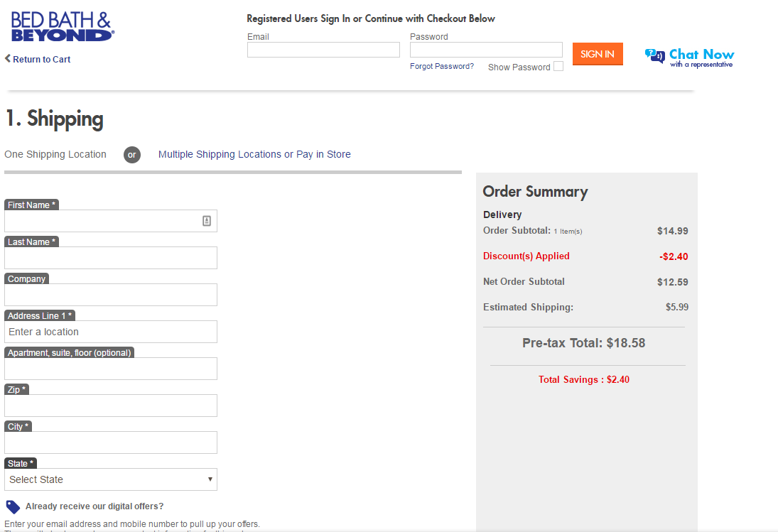778x532 pixels.
Task: Select One Shipping Location option
Action: tap(55, 154)
